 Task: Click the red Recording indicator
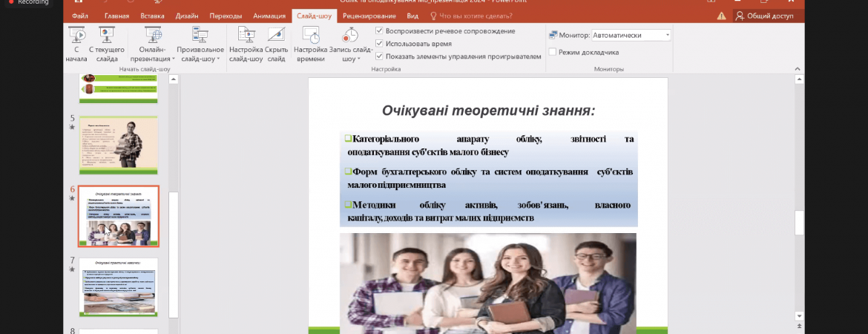pyautogui.click(x=10, y=2)
